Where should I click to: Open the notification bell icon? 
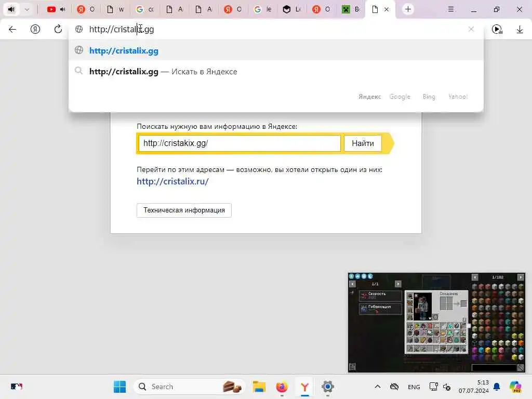(497, 387)
